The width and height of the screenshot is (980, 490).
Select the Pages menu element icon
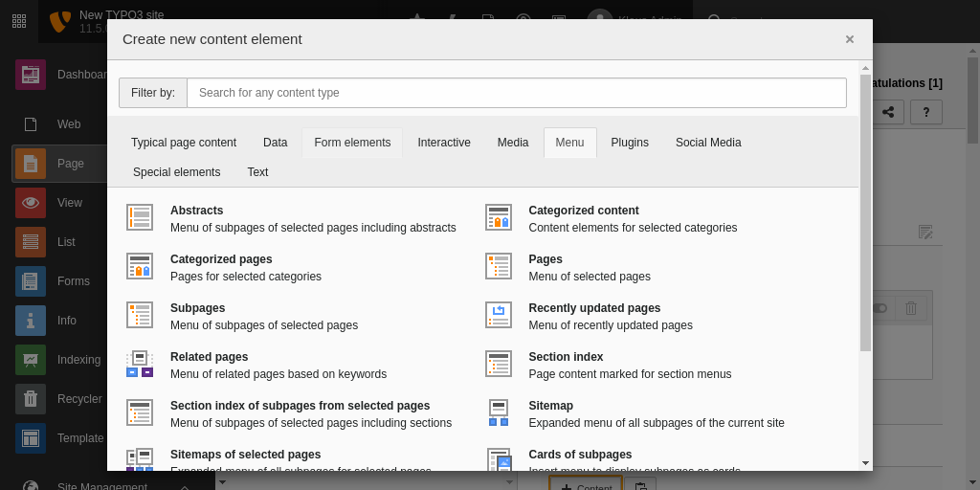tap(498, 266)
